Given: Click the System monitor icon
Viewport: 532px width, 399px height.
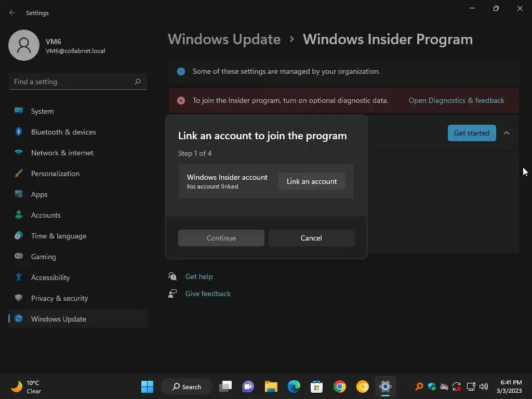Looking at the screenshot, I should tap(19, 111).
